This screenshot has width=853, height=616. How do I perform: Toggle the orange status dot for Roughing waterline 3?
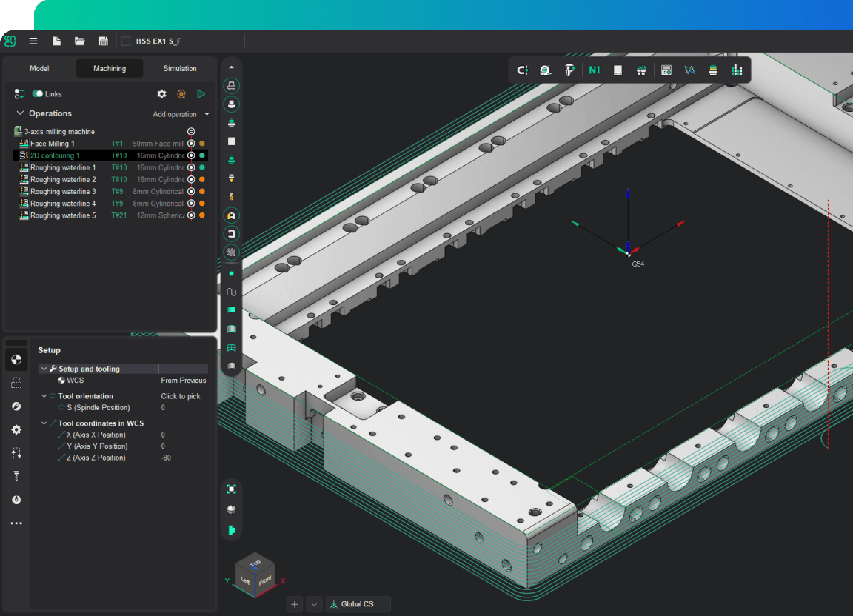point(201,192)
